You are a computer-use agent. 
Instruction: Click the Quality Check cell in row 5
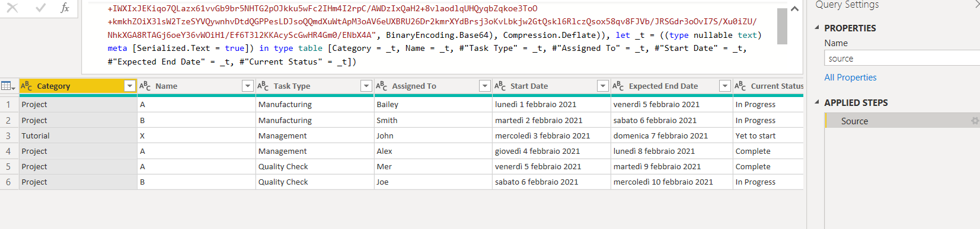tap(315, 166)
